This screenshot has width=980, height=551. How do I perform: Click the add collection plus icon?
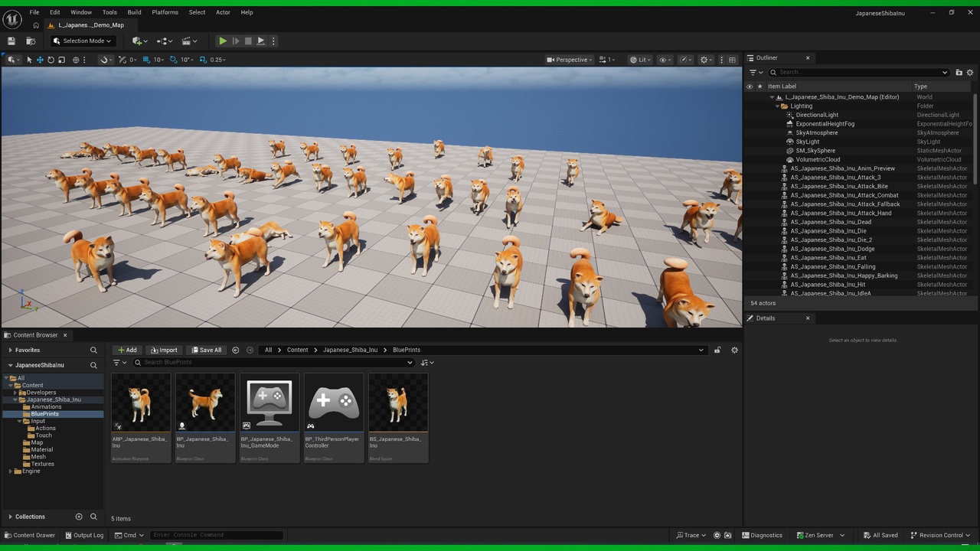click(78, 517)
